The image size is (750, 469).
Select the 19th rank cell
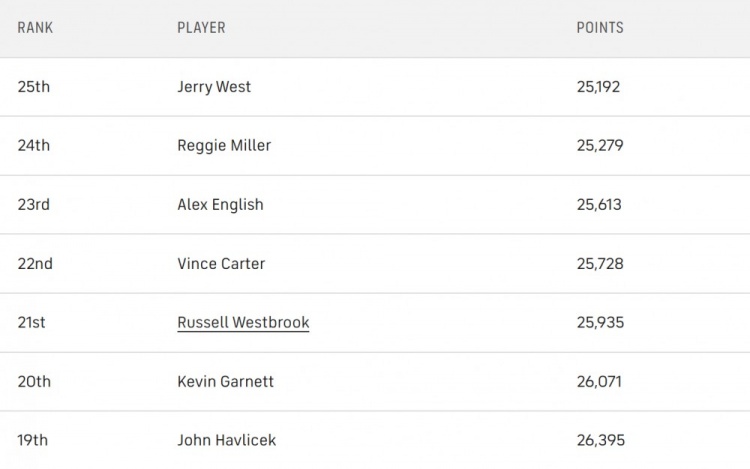click(34, 440)
